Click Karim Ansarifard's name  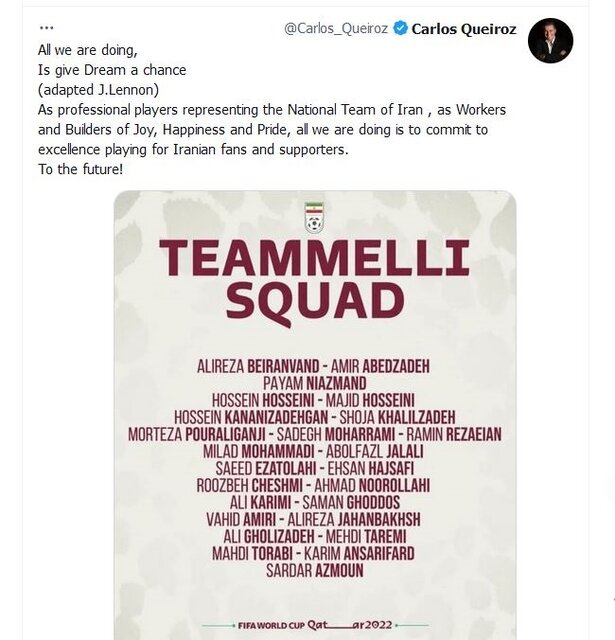pos(372,552)
